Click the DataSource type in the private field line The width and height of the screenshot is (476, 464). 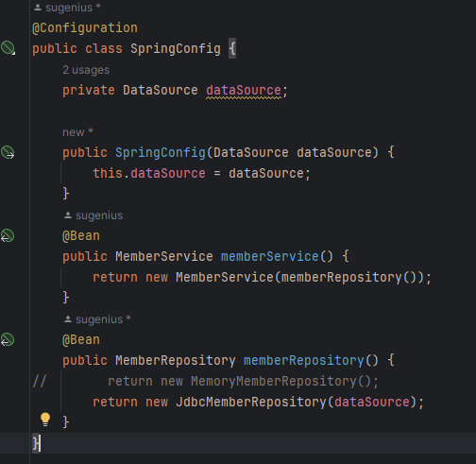point(161,91)
